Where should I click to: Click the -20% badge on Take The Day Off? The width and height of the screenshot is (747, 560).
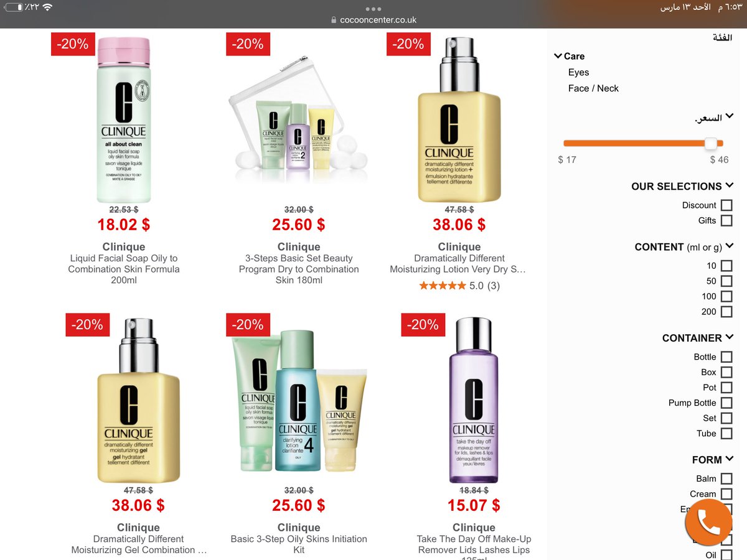(423, 324)
